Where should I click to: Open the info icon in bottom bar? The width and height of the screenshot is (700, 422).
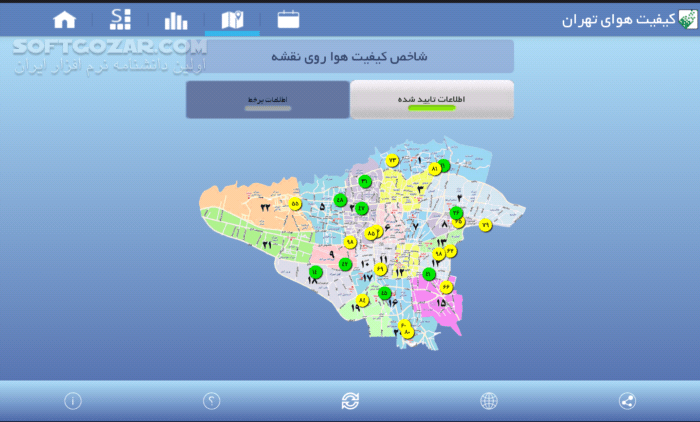73,401
